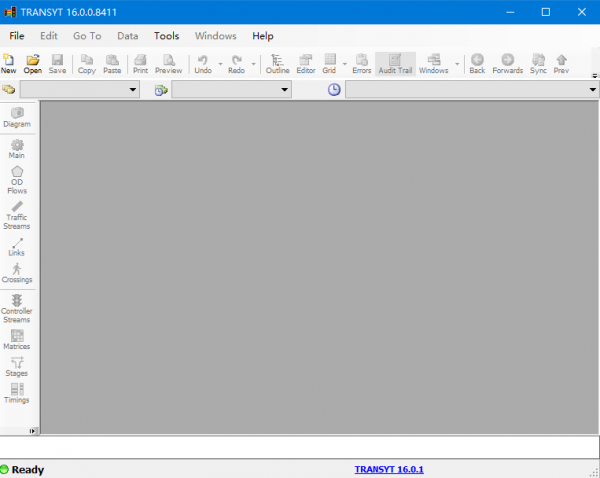
Task: Navigate Back with the toolbar arrow
Action: point(477,64)
